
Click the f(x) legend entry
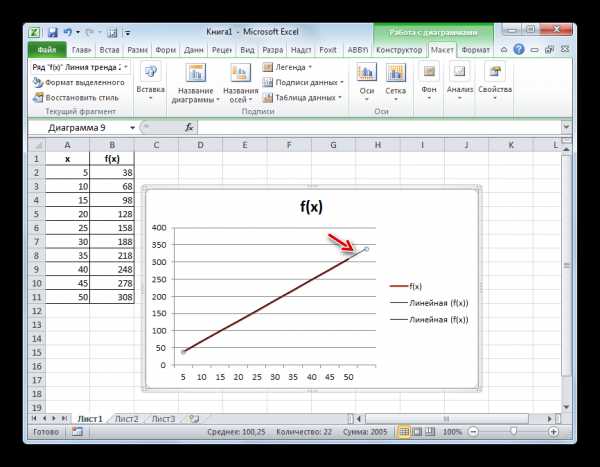(406, 286)
